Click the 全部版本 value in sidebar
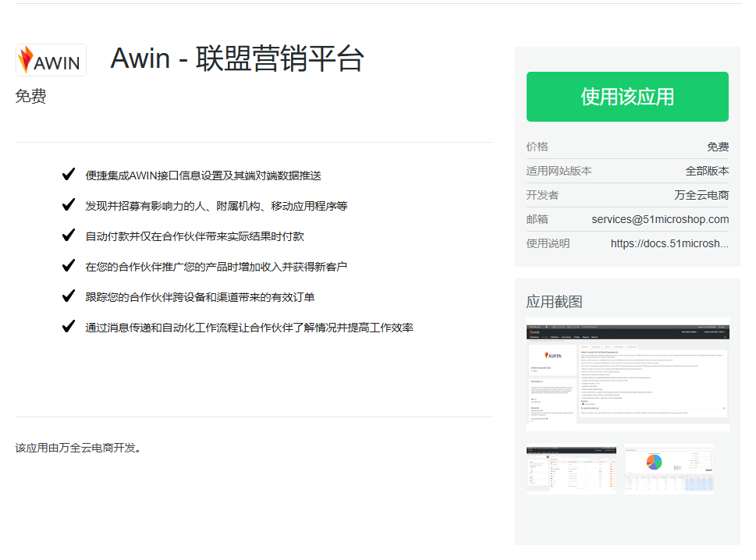Image resolution: width=756 pixels, height=560 pixels. click(707, 171)
